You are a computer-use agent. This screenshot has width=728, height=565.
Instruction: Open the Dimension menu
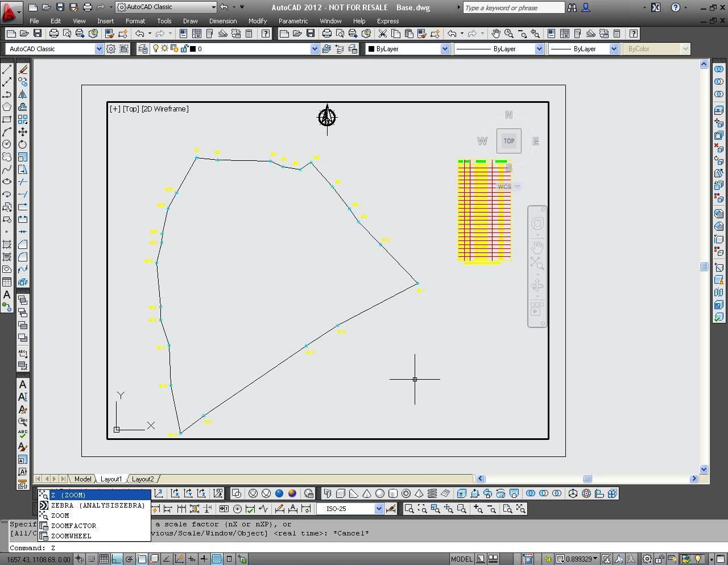coord(222,21)
